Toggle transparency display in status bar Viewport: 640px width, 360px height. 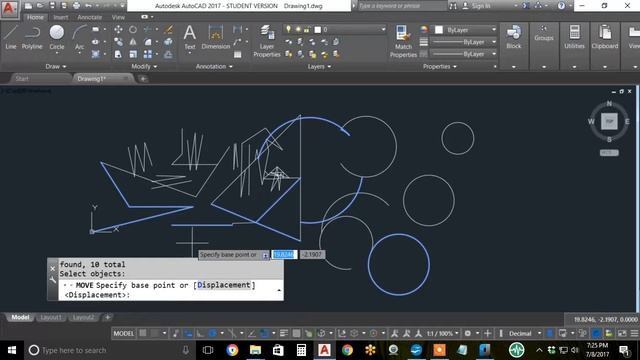coord(297,333)
